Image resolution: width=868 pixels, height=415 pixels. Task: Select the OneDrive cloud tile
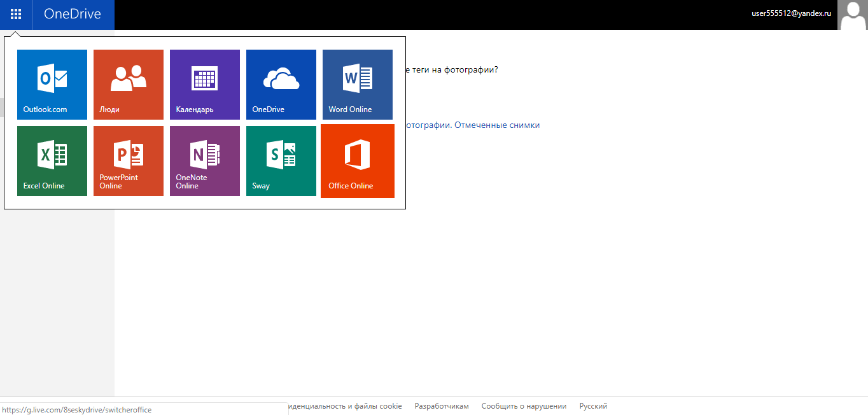pyautogui.click(x=281, y=85)
